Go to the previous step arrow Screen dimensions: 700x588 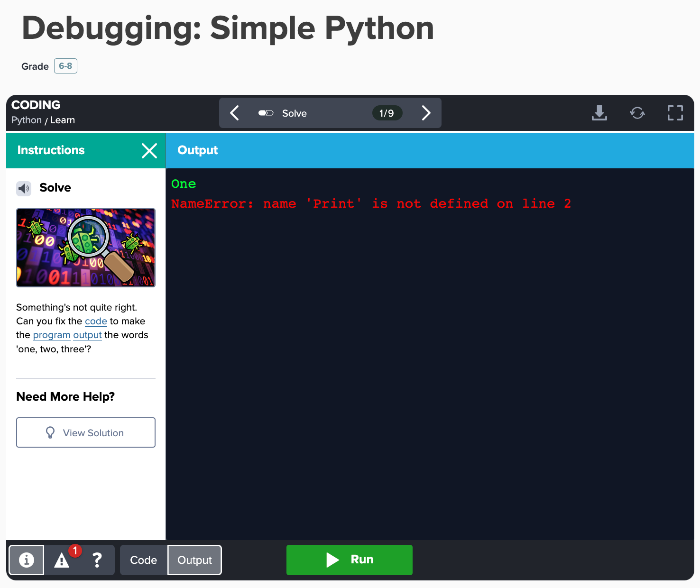point(234,113)
